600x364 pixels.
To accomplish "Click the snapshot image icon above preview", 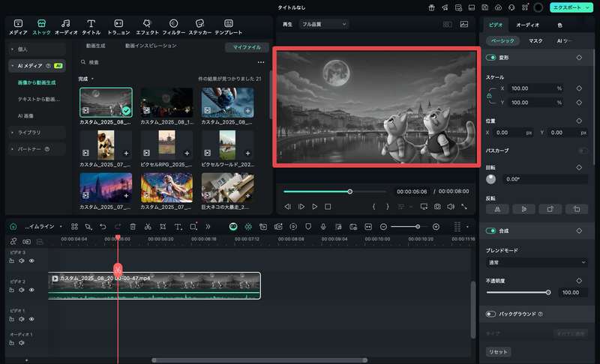I will [x=463, y=24].
